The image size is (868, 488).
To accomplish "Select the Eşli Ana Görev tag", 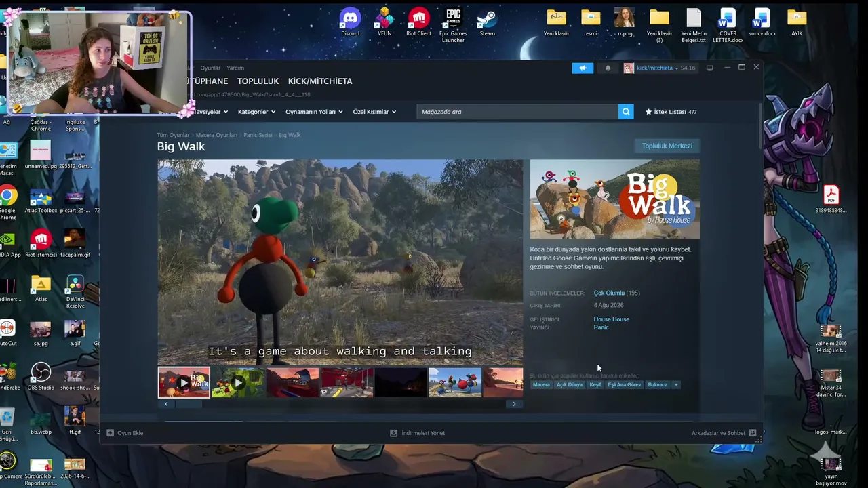I will coord(624,385).
